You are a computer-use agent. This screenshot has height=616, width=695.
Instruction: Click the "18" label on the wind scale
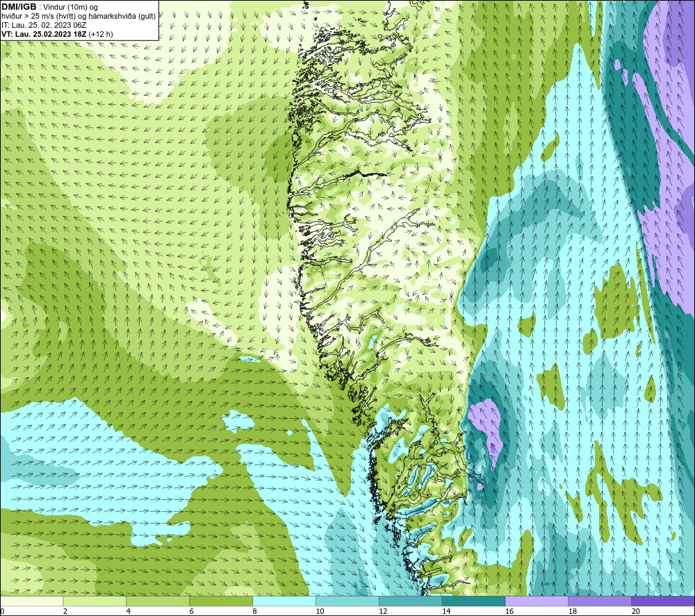(x=572, y=612)
